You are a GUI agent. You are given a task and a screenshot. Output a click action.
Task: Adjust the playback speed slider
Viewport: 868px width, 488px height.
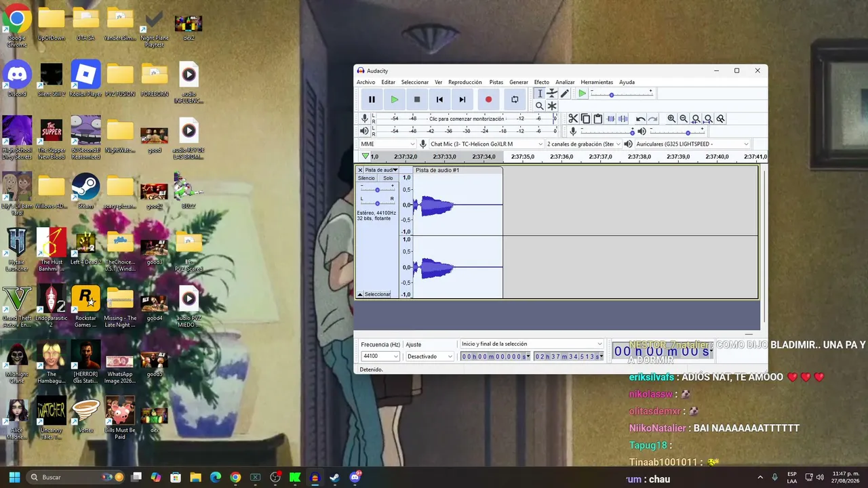tap(621, 94)
